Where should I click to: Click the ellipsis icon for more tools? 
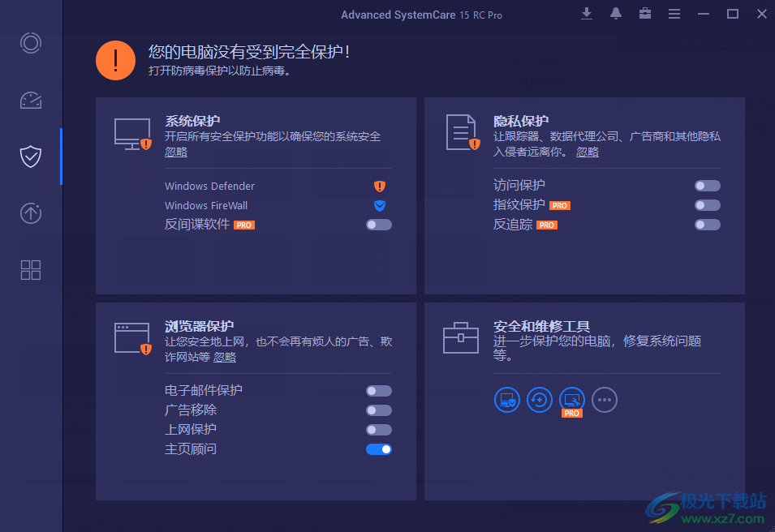(604, 399)
